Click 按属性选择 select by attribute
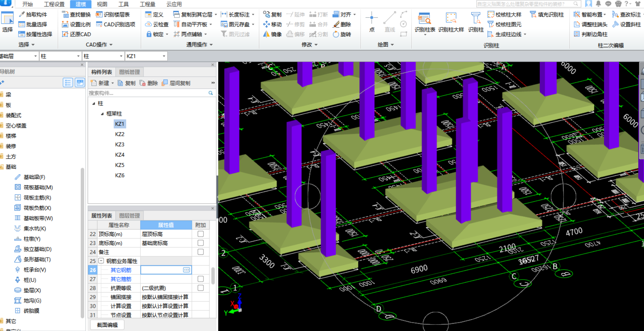 35,34
